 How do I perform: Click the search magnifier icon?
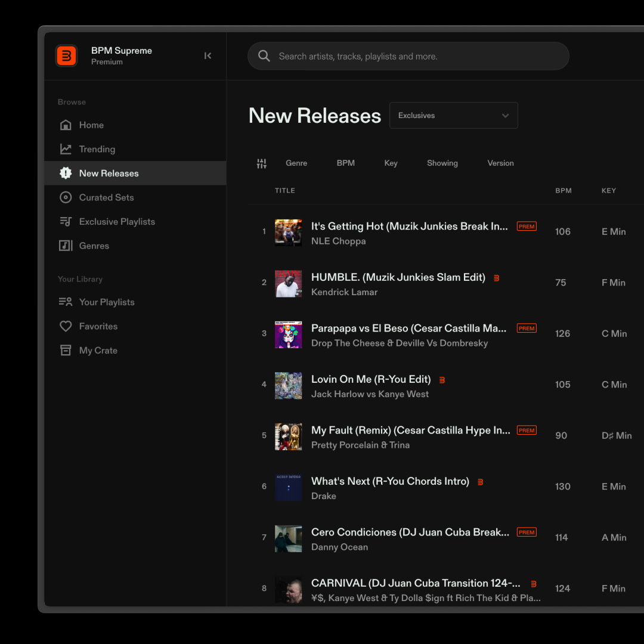click(x=264, y=56)
